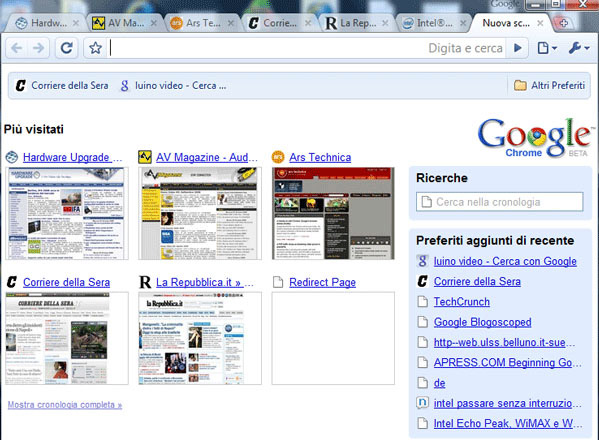Reload the page with the refresh button
Viewport: 599px width, 440px height.
point(66,48)
